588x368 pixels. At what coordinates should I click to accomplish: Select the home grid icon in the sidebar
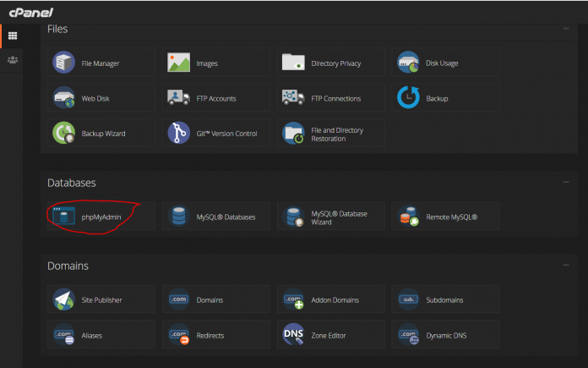pos(13,36)
